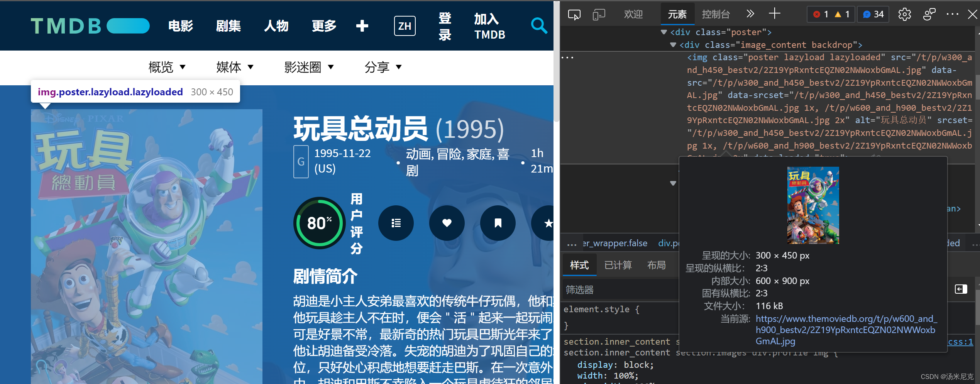
Task: Click the G certification badge
Action: click(x=301, y=161)
